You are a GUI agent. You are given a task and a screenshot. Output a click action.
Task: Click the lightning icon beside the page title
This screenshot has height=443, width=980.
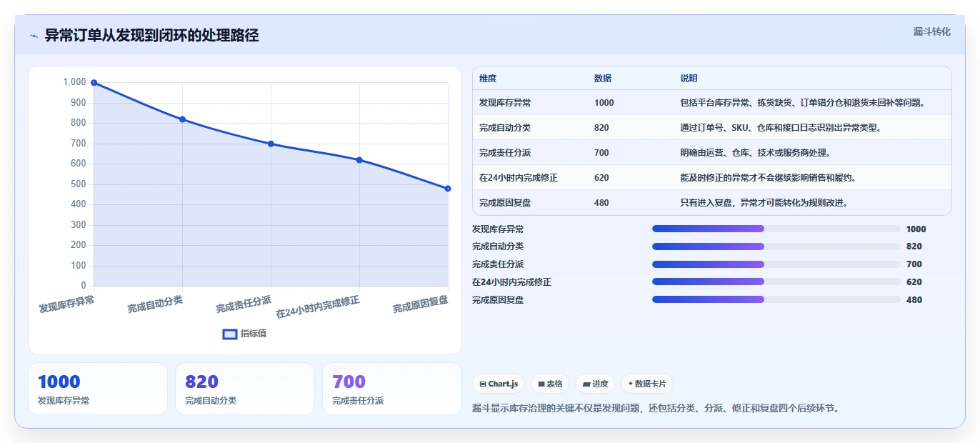click(34, 36)
